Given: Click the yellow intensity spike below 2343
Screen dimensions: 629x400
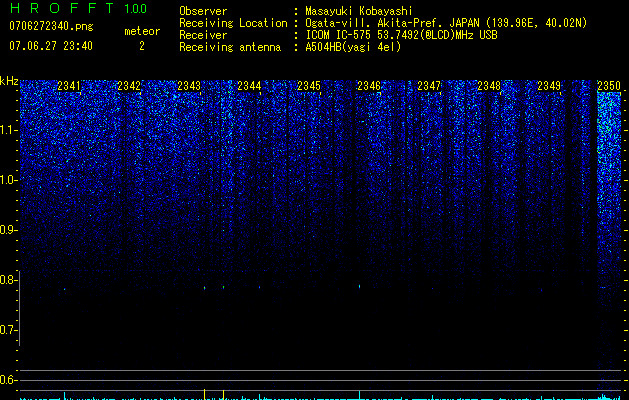Looking at the screenshot, I should click(205, 394).
